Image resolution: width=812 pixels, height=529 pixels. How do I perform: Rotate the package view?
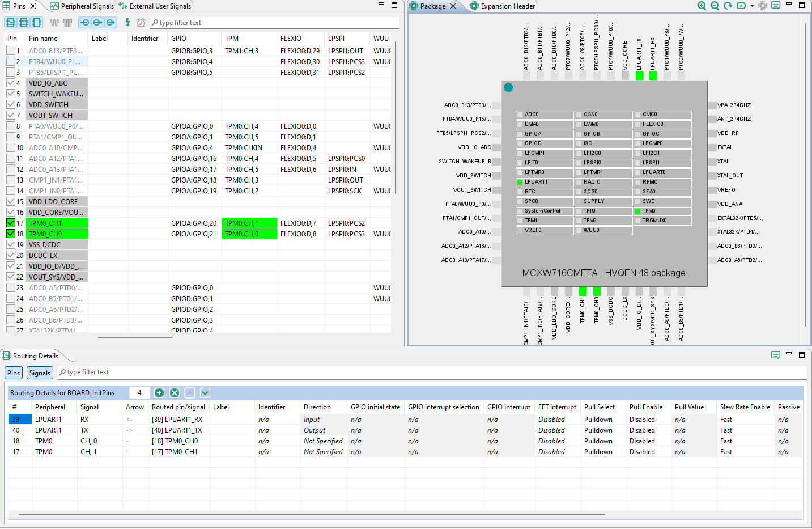[728, 6]
